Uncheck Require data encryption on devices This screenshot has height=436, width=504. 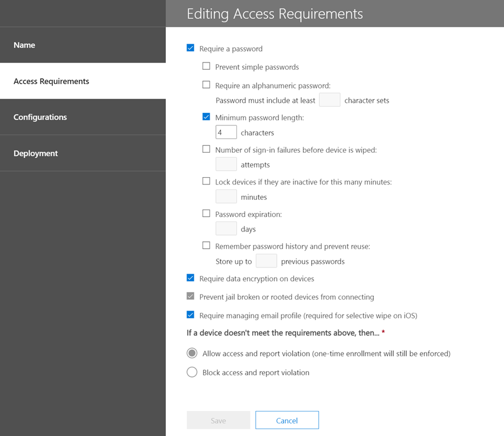(190, 278)
